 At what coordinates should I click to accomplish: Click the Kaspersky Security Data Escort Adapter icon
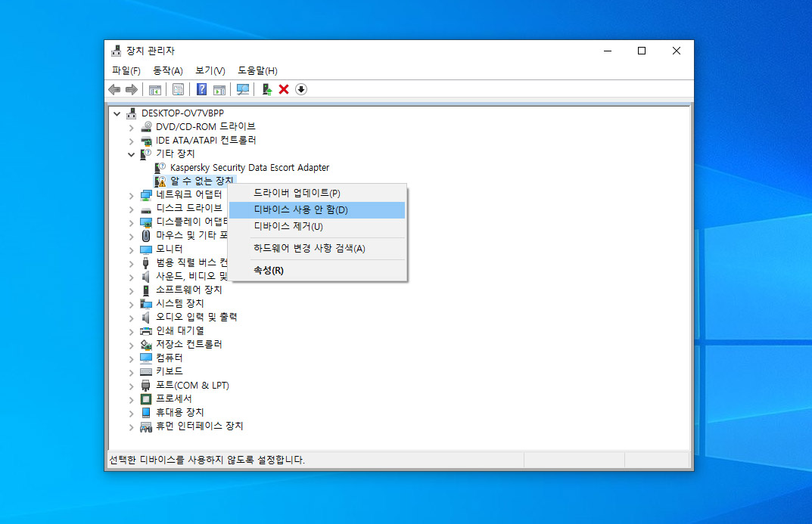(x=160, y=168)
